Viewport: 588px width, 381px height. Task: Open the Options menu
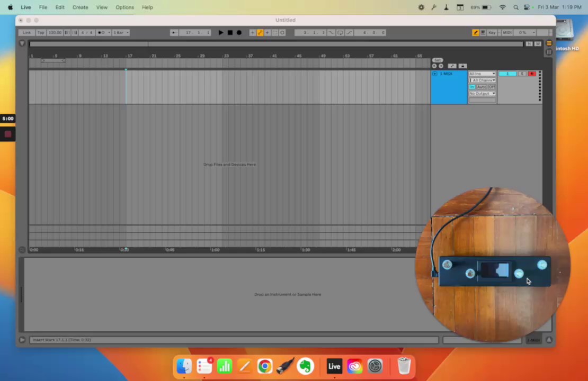pyautogui.click(x=124, y=7)
